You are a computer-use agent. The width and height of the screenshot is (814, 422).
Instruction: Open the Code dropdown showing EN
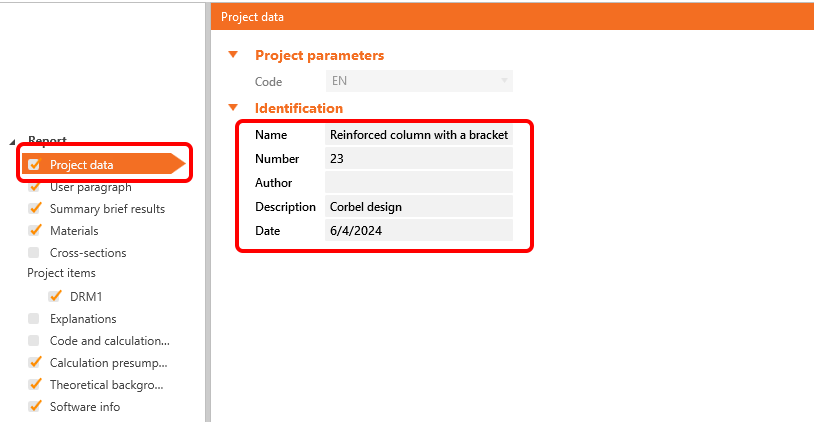419,82
